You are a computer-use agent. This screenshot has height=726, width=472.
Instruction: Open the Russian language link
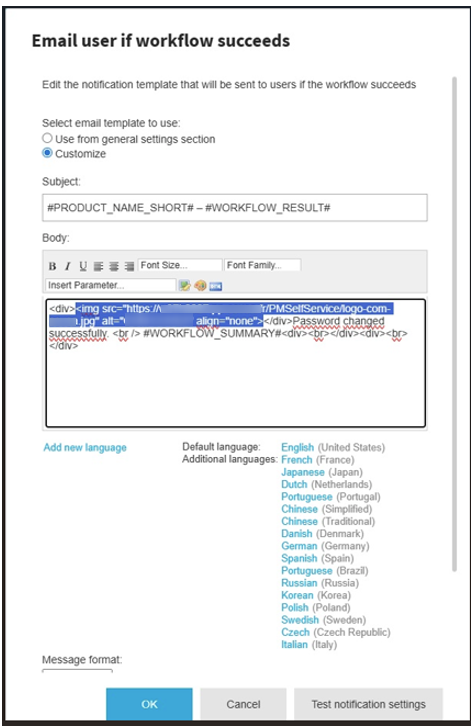pos(299,583)
